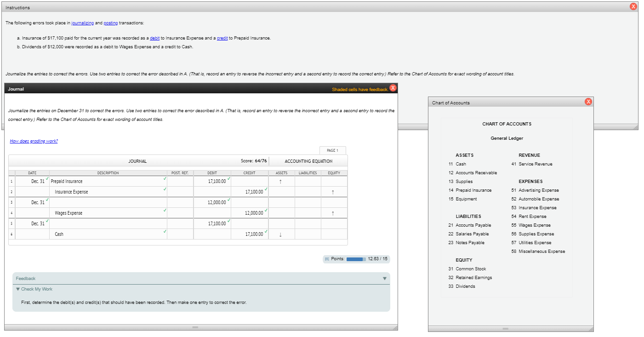Close the Journal panel

pos(393,88)
